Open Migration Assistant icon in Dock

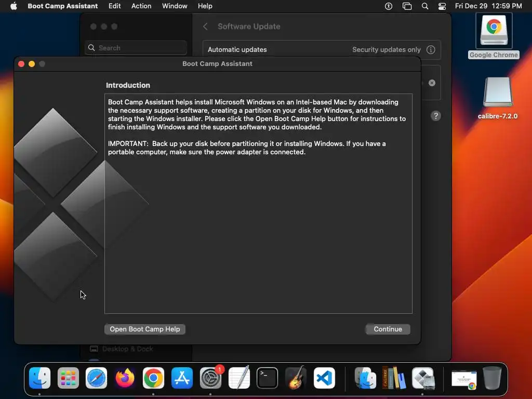coord(365,378)
